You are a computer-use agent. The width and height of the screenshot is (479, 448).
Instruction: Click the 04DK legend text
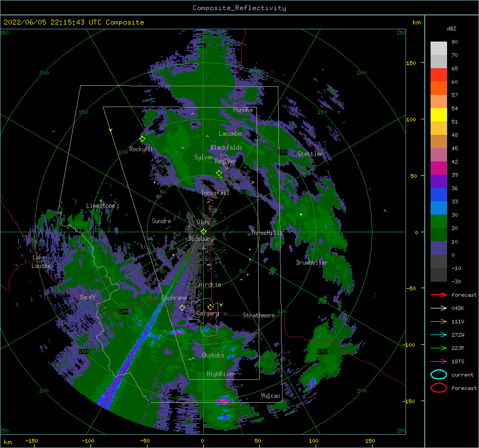[458, 308]
